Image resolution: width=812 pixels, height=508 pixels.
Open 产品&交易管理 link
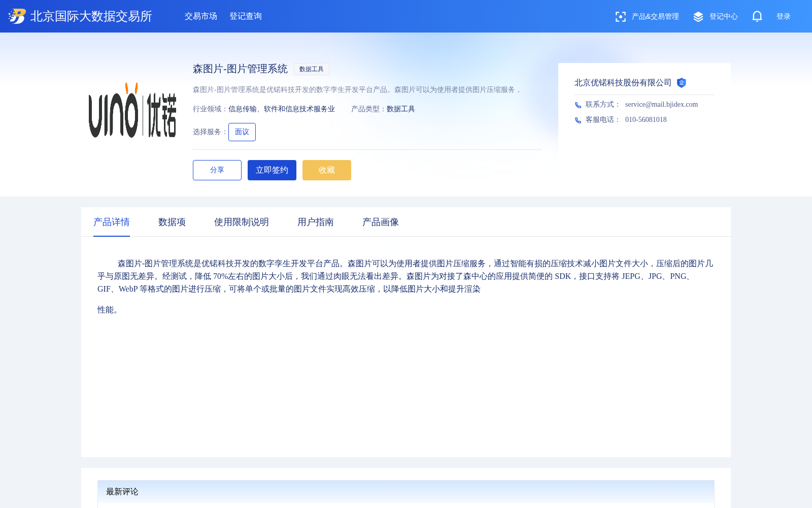655,17
